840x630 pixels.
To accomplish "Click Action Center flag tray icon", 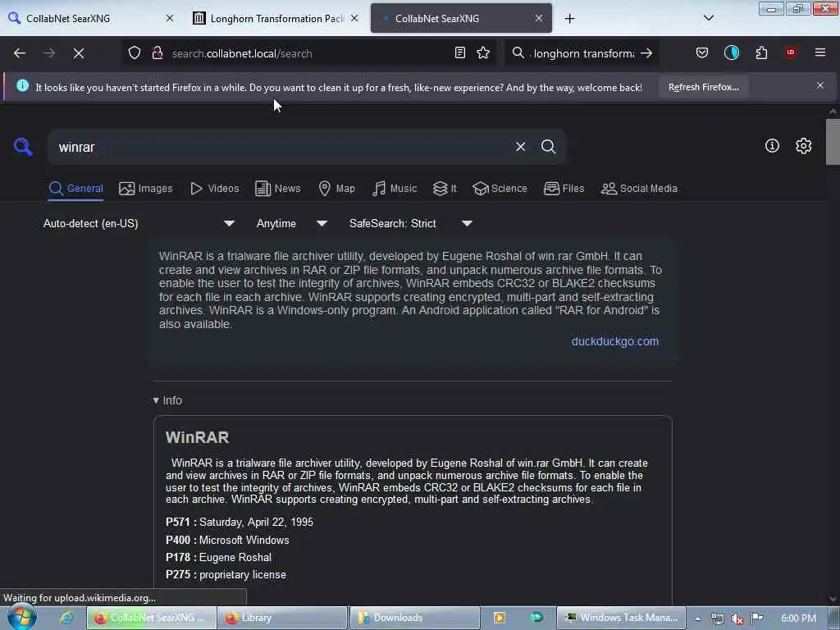I will coord(756,619).
